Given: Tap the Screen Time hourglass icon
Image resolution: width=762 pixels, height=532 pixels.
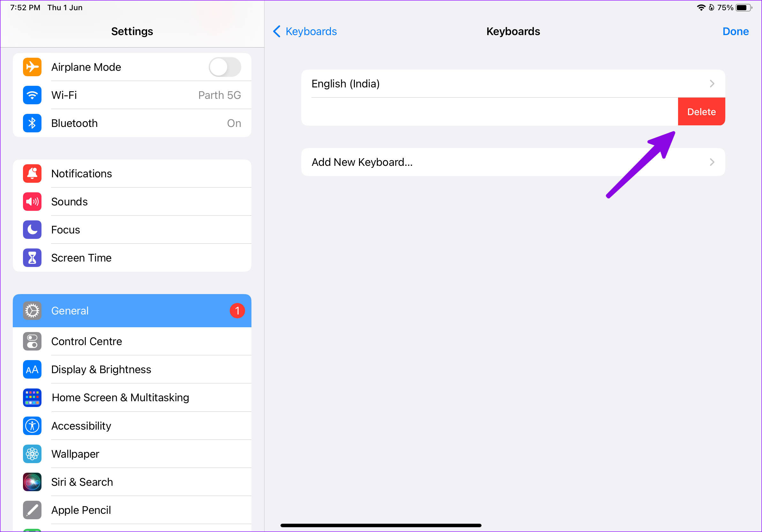Looking at the screenshot, I should (x=32, y=258).
